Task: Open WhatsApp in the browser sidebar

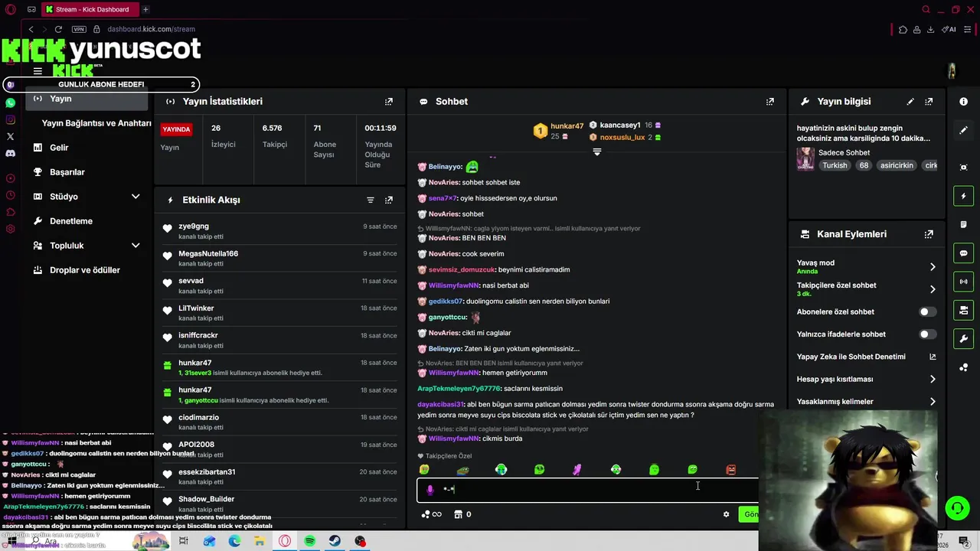Action: click(x=10, y=103)
